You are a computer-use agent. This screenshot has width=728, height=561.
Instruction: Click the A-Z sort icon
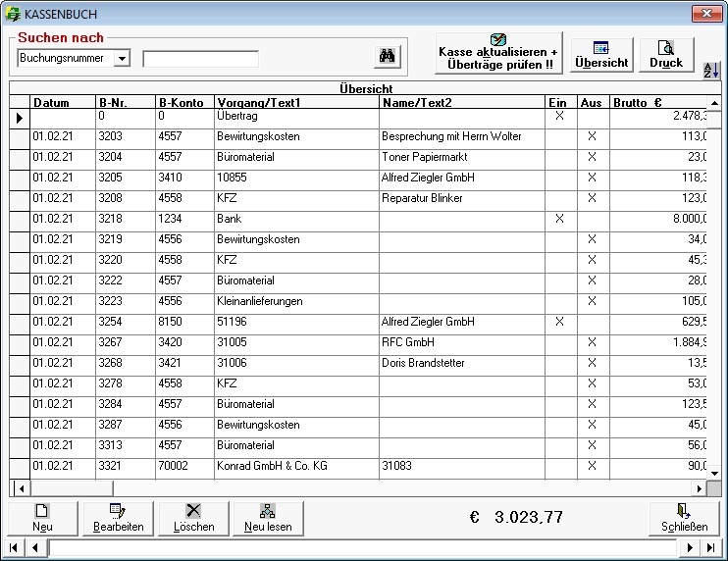click(710, 70)
